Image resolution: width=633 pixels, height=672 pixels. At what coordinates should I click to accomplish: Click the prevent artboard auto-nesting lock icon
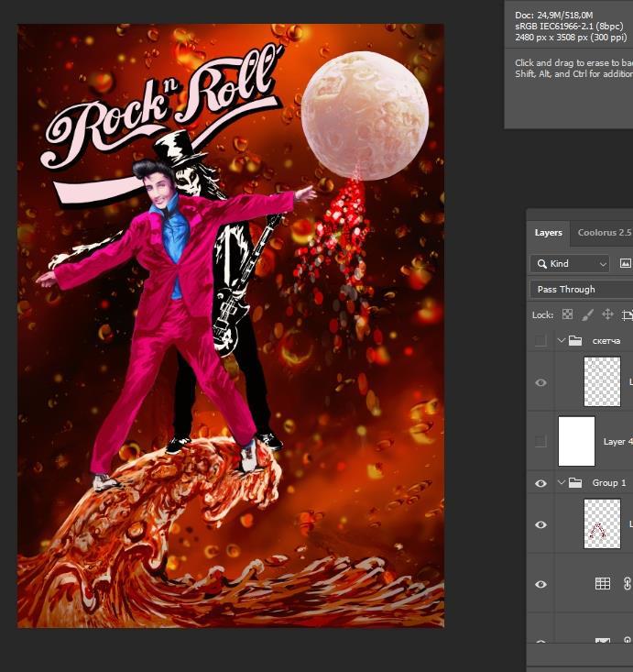(628, 314)
